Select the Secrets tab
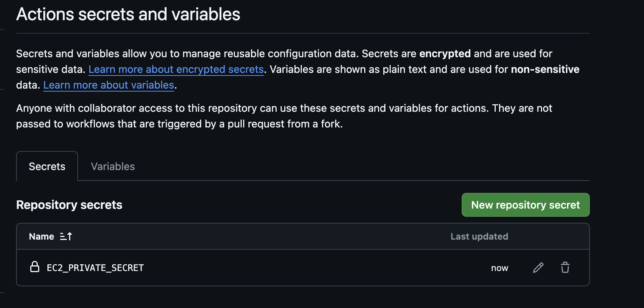The height and width of the screenshot is (308, 644). (47, 166)
